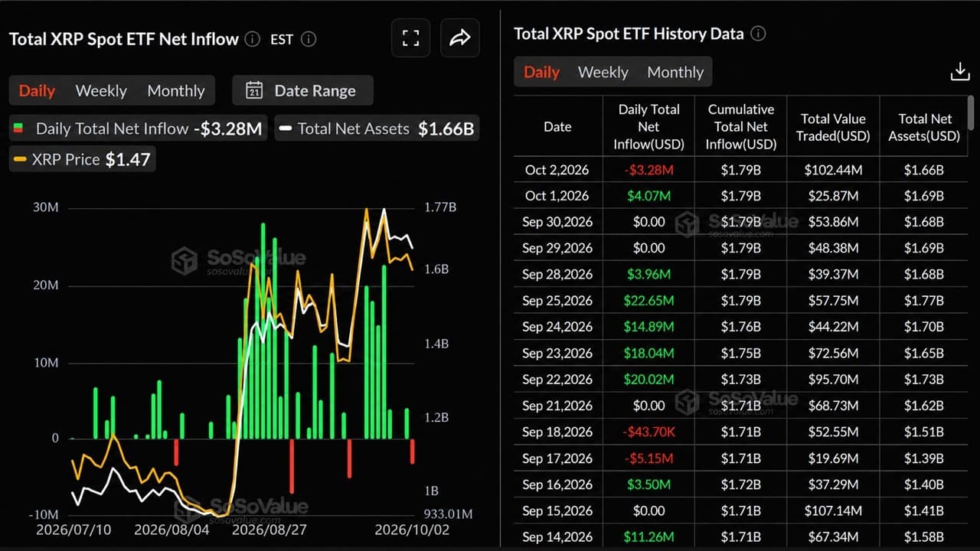The width and height of the screenshot is (980, 551).
Task: Open the Date Range picker
Action: click(302, 90)
